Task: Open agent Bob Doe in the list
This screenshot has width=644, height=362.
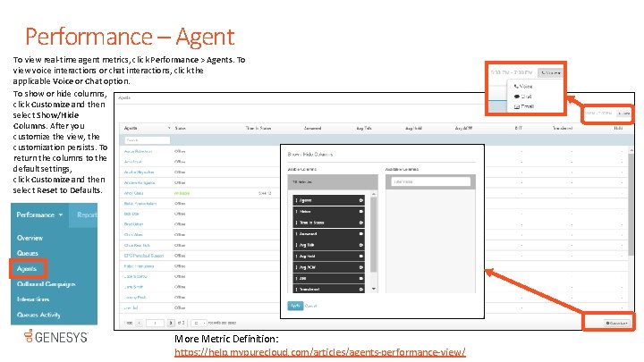Action: (131, 214)
